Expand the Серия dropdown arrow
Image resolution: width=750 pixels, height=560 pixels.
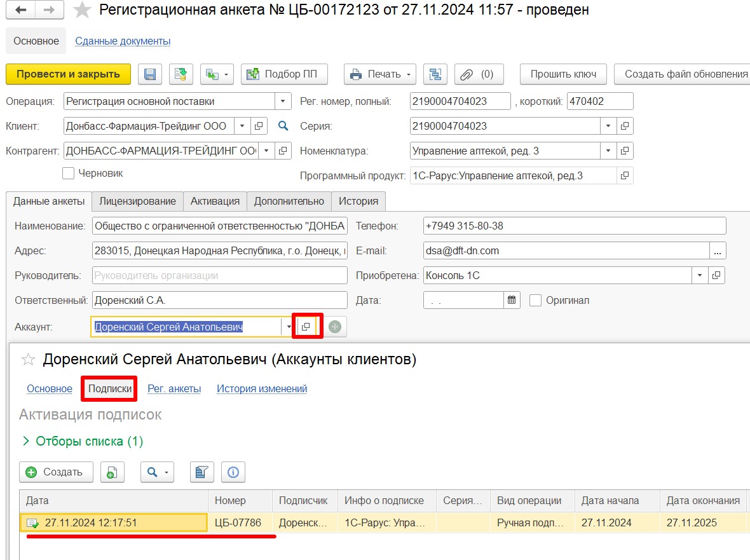coord(608,126)
